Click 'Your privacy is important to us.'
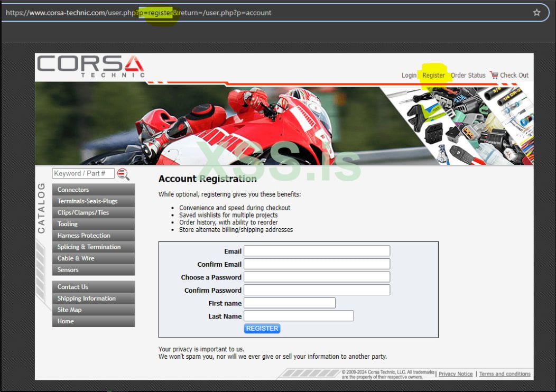 [x=201, y=349]
